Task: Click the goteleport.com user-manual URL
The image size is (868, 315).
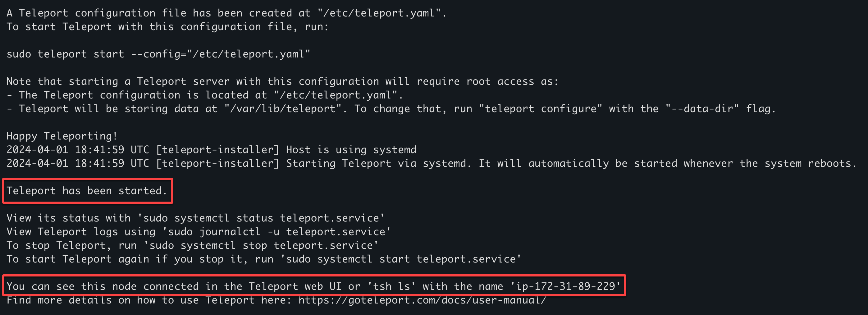Action: 422,300
